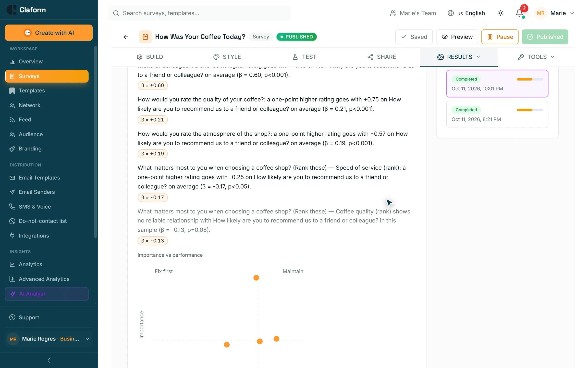This screenshot has height=368, width=588.
Task: Click the search magnifier icon
Action: (x=116, y=13)
